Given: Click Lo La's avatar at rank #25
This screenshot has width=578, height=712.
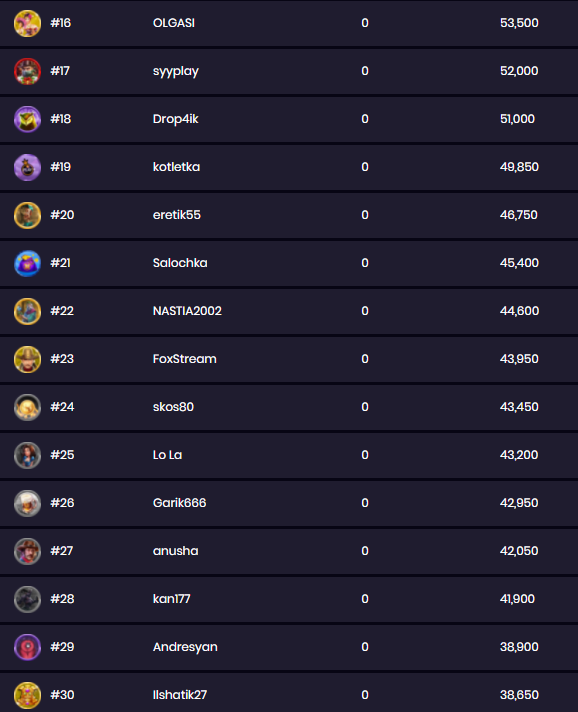Looking at the screenshot, I should (x=27, y=455).
